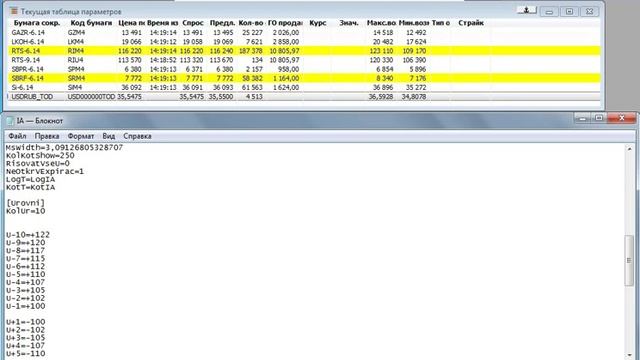Open the Формат menu in Notepad
This screenshot has width=640, height=360.
81,136
